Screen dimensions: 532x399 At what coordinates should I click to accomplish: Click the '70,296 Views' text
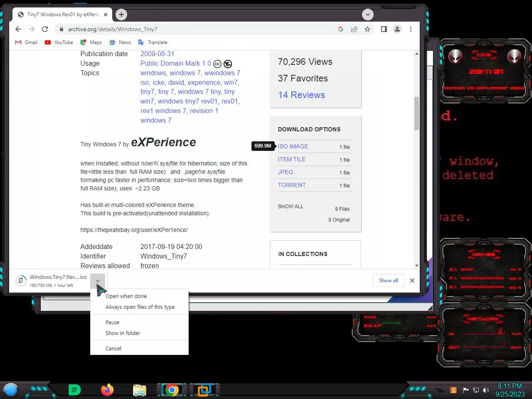(x=305, y=62)
